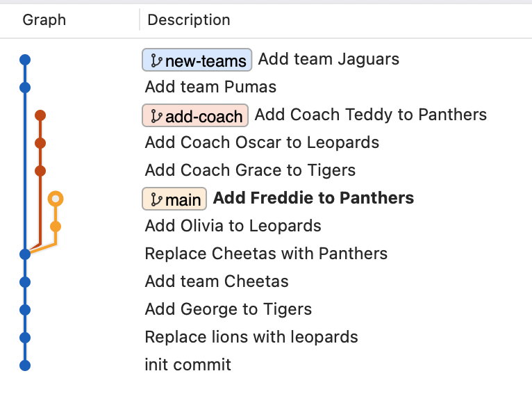The height and width of the screenshot is (403, 532).
Task: Select Add Coach Teddy to Panthers commit
Action: tap(370, 115)
